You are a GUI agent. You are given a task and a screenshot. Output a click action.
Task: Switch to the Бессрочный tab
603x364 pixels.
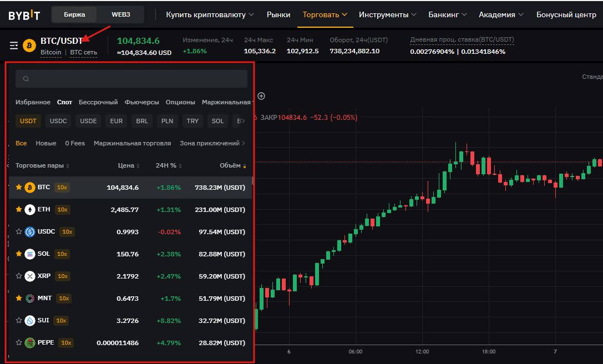point(98,102)
